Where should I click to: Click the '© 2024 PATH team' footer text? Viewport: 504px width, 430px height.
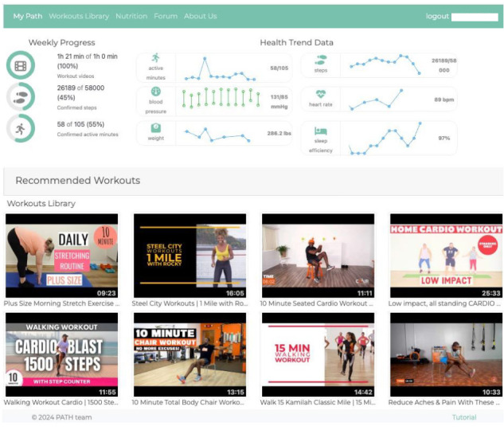pos(62,417)
